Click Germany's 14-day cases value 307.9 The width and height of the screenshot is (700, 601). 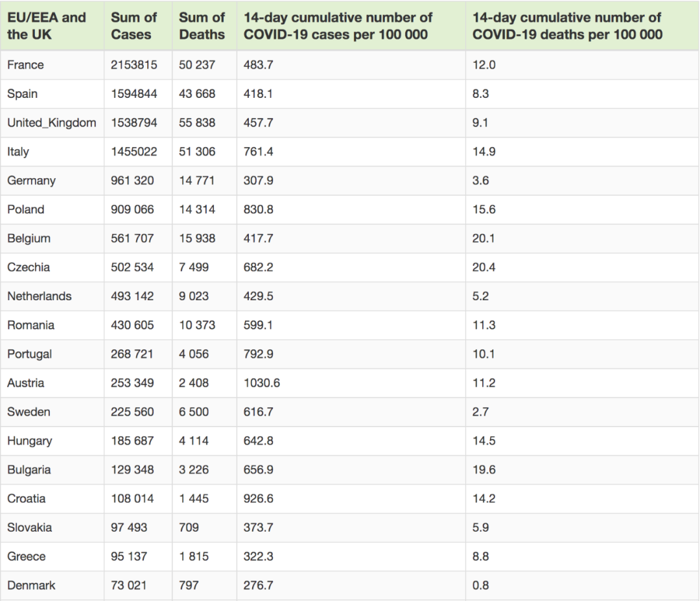click(258, 180)
